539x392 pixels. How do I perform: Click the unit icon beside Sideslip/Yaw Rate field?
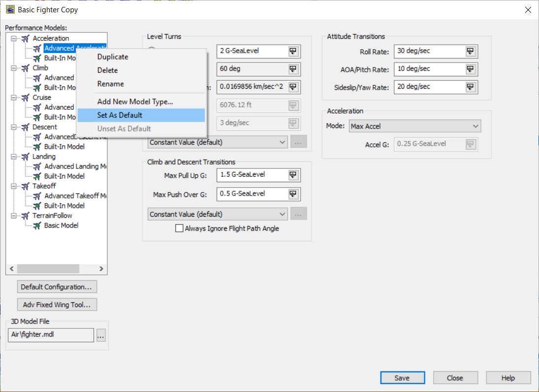tap(470, 87)
